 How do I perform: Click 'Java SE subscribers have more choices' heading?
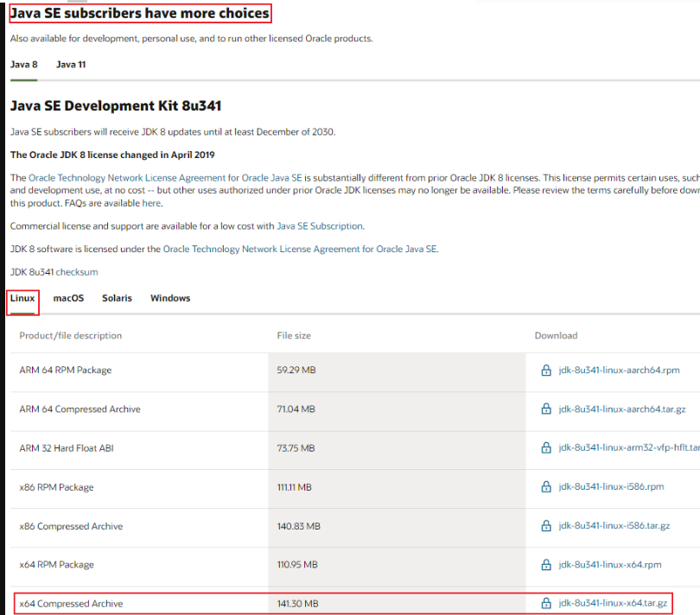click(x=140, y=14)
